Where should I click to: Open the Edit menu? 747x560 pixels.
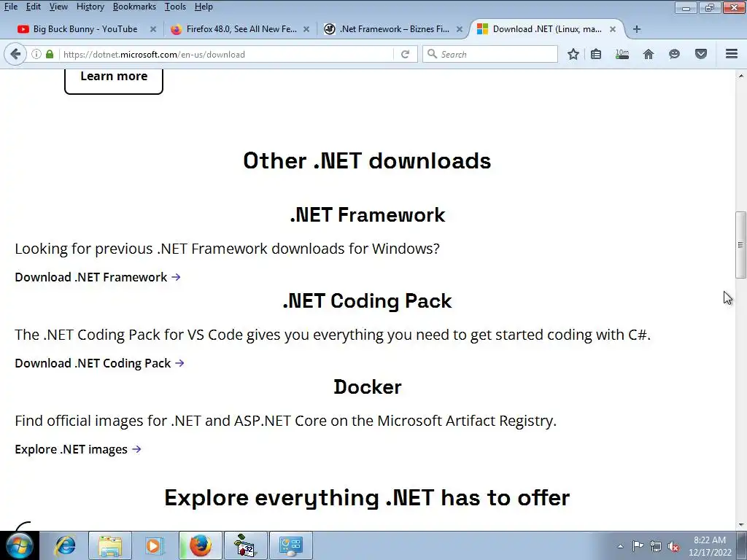point(34,7)
